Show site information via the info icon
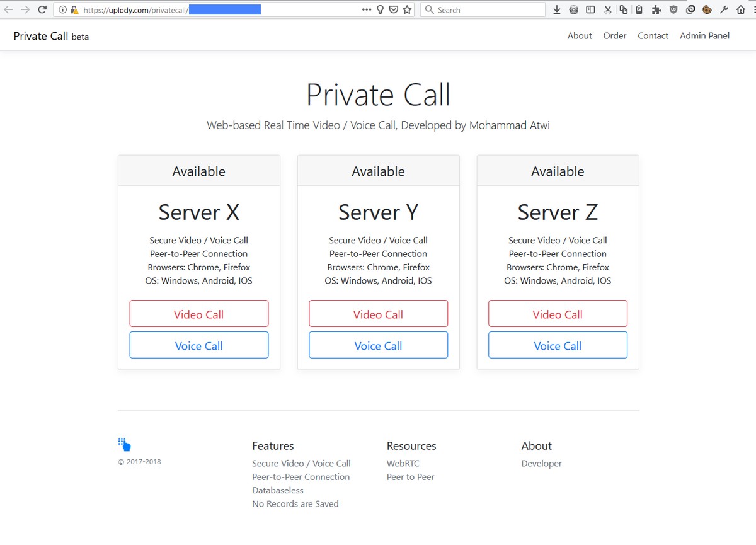Image resolution: width=756 pixels, height=545 pixels. point(62,10)
